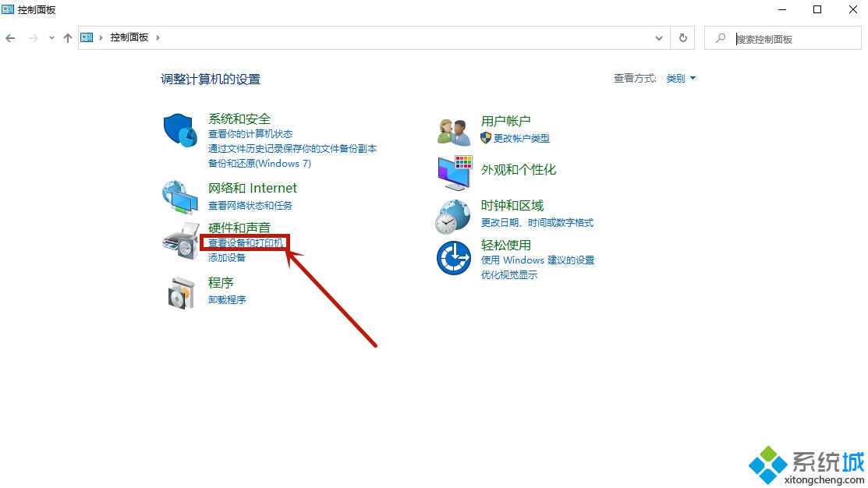868x488 pixels.
Task: Open Appearance and Personalization monitor icon
Action: [x=454, y=172]
